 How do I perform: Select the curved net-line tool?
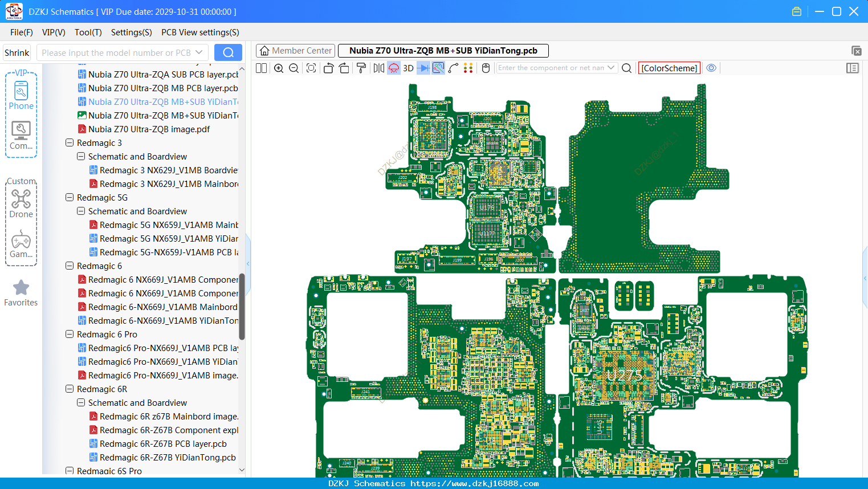(x=454, y=68)
